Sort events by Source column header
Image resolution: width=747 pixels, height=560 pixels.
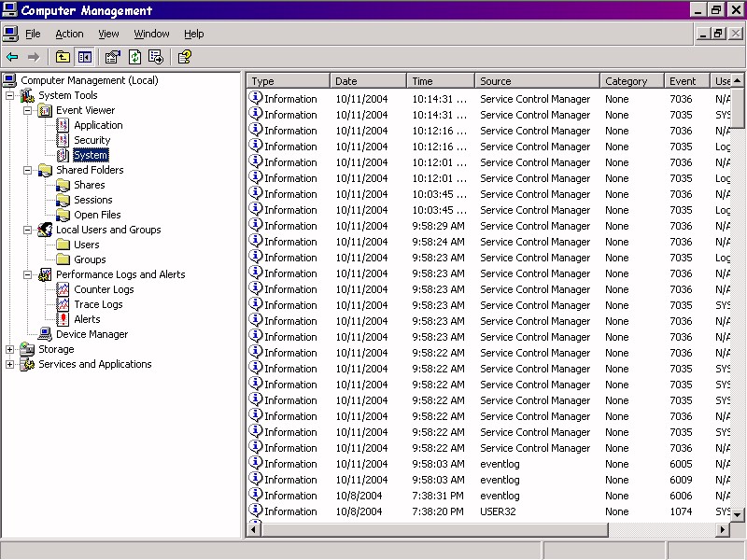(537, 81)
